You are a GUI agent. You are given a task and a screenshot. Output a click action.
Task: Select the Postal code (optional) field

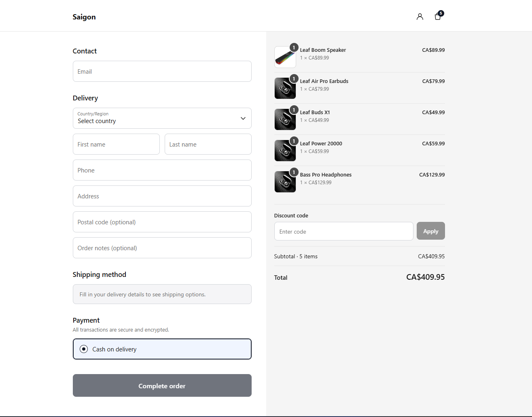(162, 222)
